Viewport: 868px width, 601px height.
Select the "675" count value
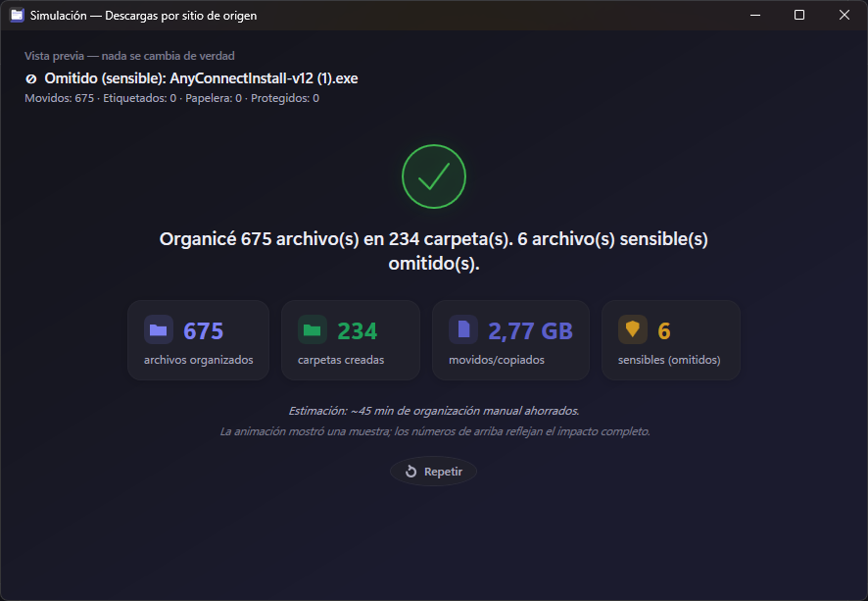click(203, 331)
